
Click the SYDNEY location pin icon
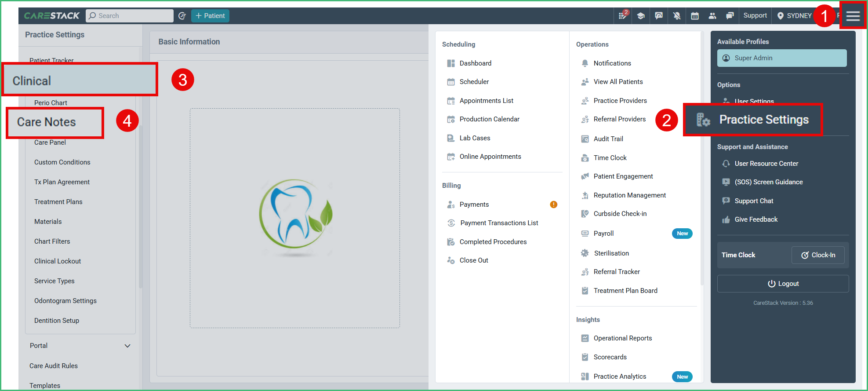click(x=781, y=16)
